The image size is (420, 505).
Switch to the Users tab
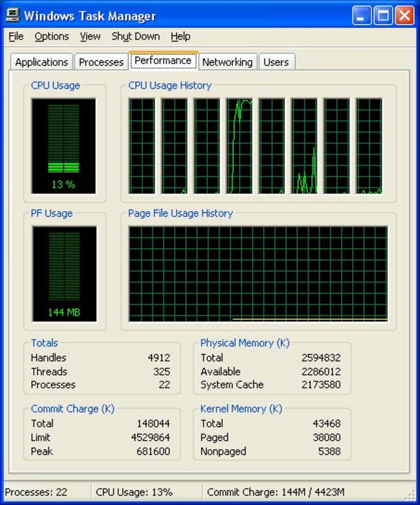tap(276, 62)
